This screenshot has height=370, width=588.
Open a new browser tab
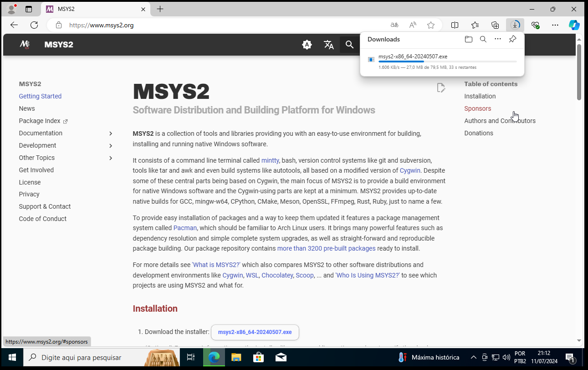[x=160, y=9]
